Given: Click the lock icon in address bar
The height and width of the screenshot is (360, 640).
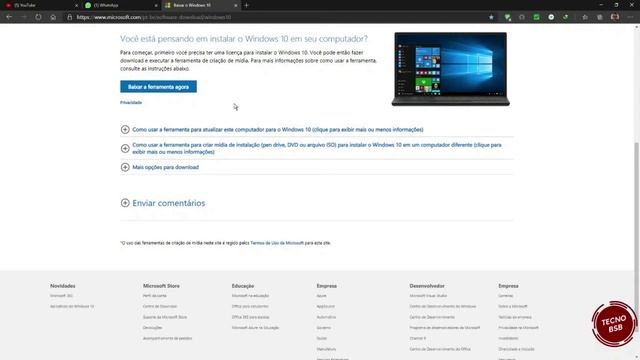Looking at the screenshot, I should (69, 17).
